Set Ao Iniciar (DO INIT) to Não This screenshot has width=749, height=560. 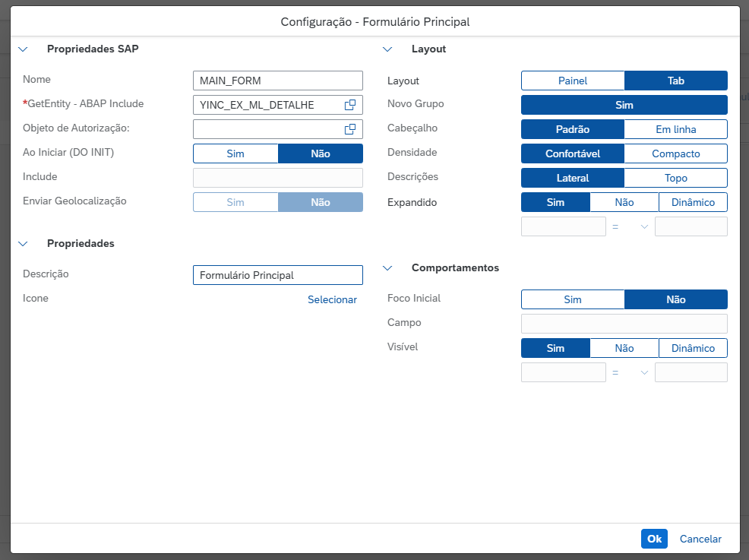pyautogui.click(x=321, y=153)
